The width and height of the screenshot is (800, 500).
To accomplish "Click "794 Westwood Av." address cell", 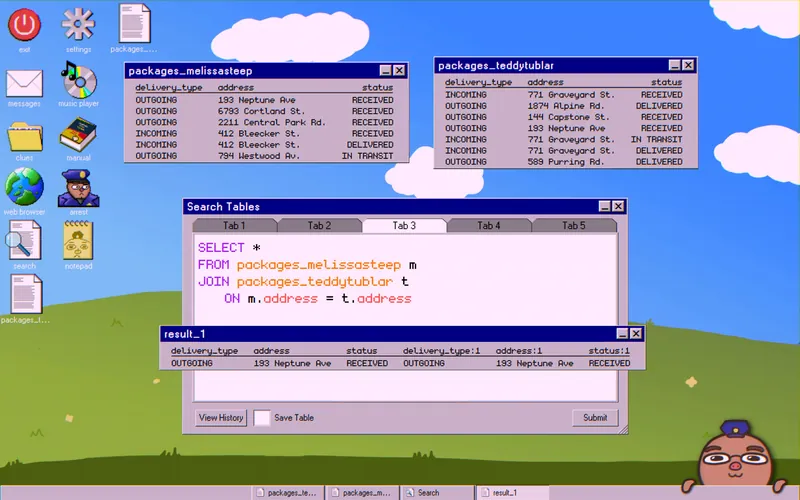I will click(259, 156).
